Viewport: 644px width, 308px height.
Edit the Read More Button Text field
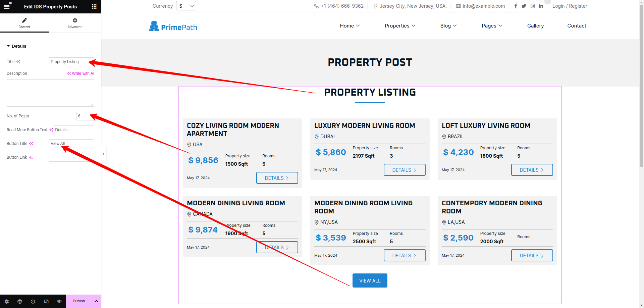tap(73, 130)
